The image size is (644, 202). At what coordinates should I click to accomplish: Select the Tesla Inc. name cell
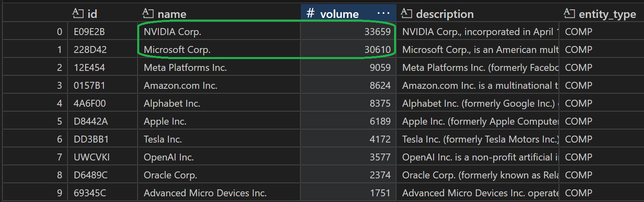[x=219, y=139]
